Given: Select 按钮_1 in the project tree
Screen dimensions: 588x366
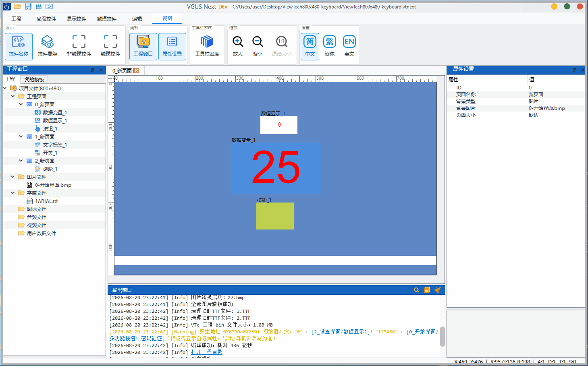Looking at the screenshot, I should (x=50, y=128).
